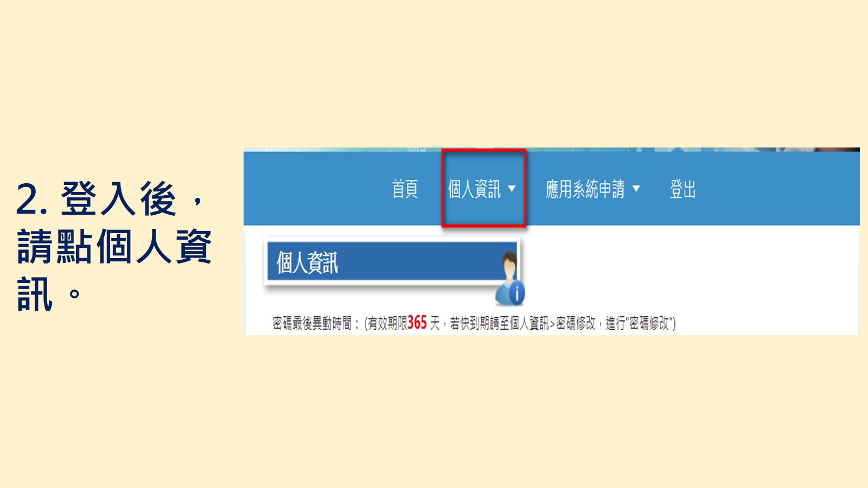Click the 請點個人資訊 instruction line
868x488 pixels.
point(114,247)
